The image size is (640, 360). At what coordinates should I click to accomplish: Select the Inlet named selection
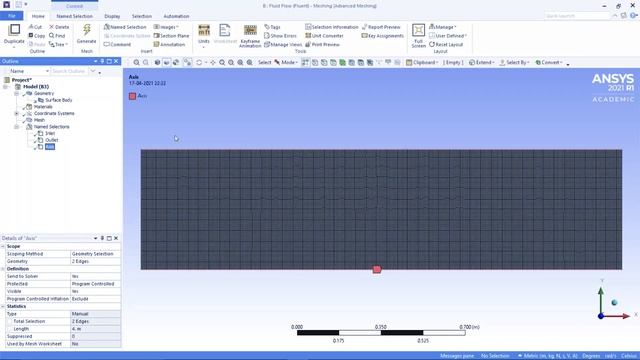tap(50, 133)
